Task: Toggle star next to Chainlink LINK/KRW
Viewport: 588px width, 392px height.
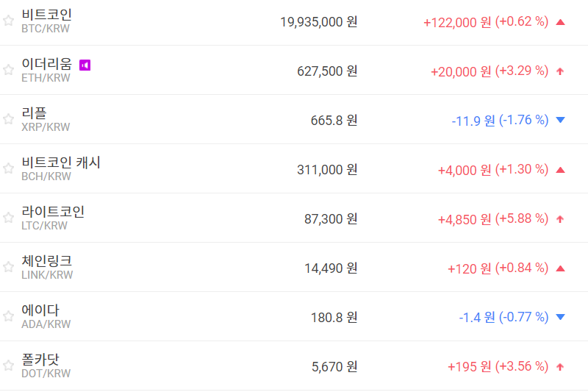Action: point(8,267)
